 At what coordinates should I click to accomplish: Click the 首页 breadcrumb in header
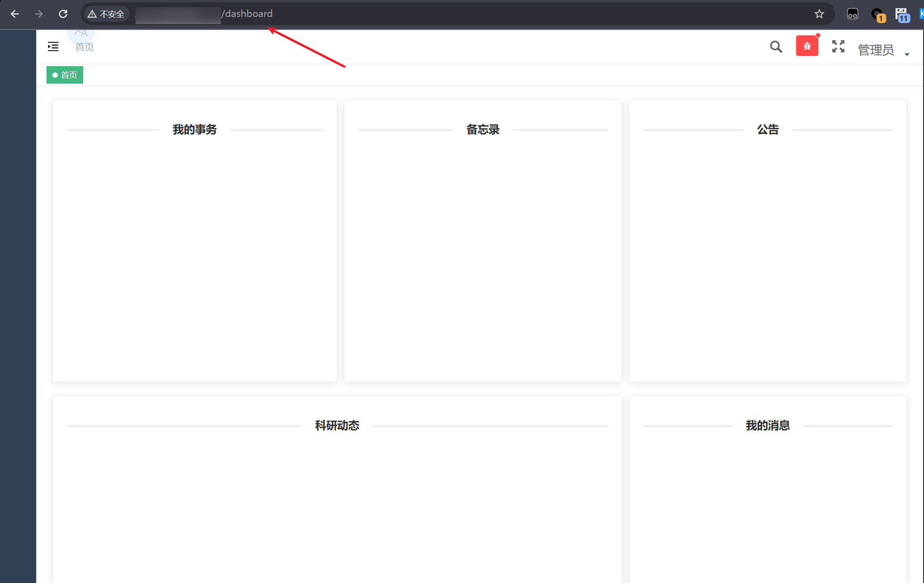85,47
